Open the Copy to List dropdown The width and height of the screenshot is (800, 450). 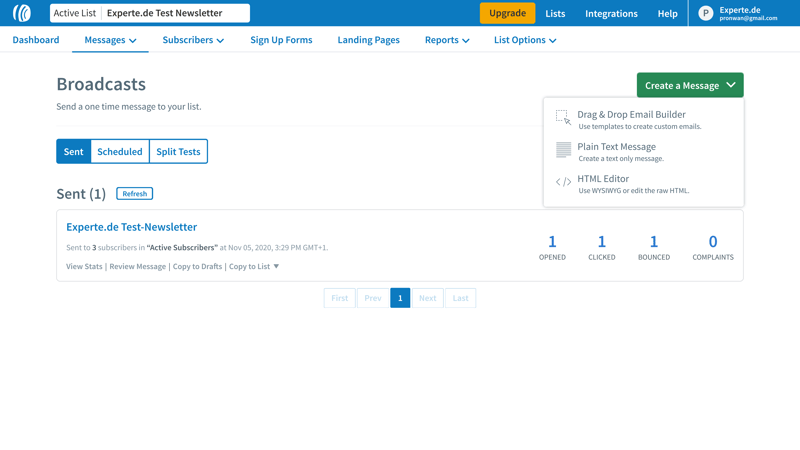pos(254,267)
